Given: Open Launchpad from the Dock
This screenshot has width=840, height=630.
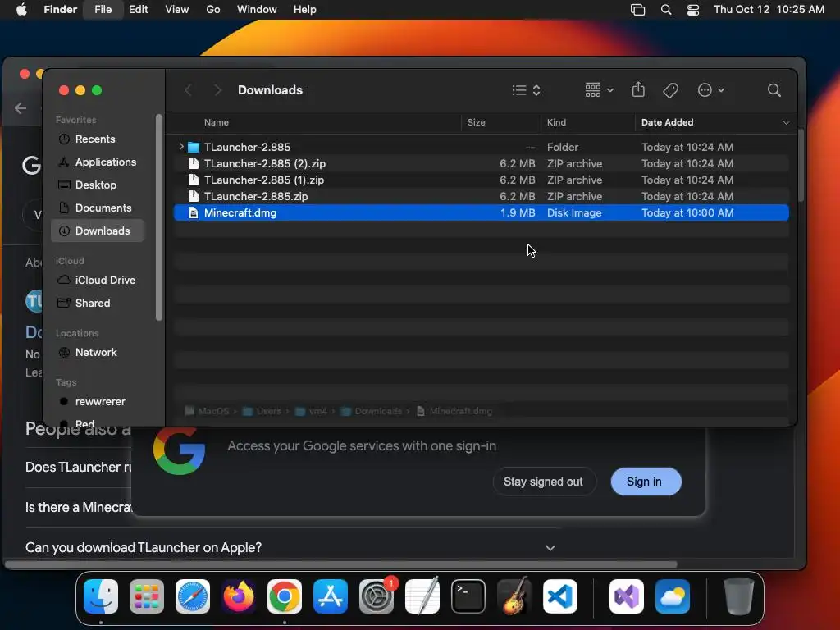Looking at the screenshot, I should pos(147,596).
